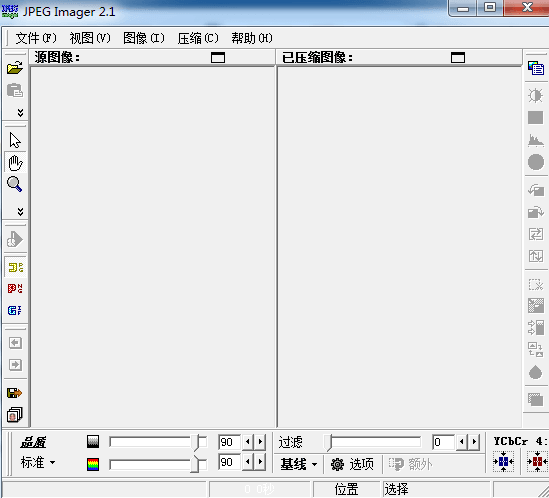This screenshot has width=549, height=498.
Task: Select the magnifier zoom tool
Action: (15, 184)
